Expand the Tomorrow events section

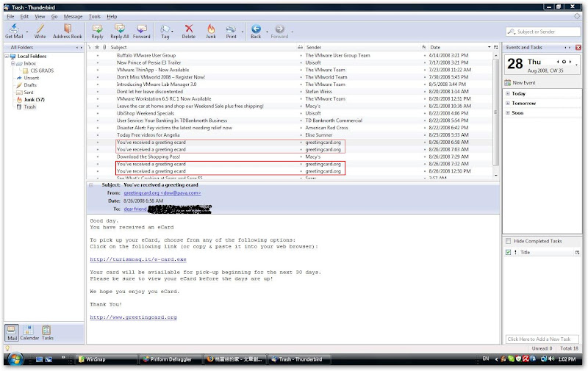click(x=508, y=103)
